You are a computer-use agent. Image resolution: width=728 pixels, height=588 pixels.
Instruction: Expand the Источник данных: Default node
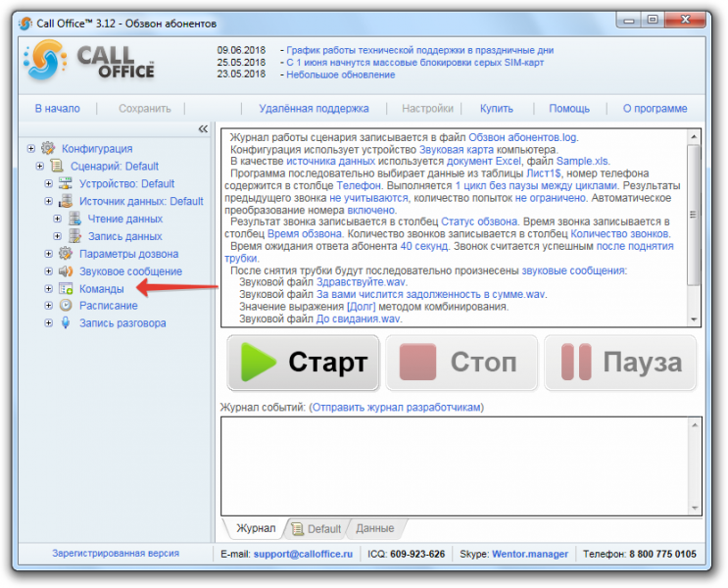(48, 201)
